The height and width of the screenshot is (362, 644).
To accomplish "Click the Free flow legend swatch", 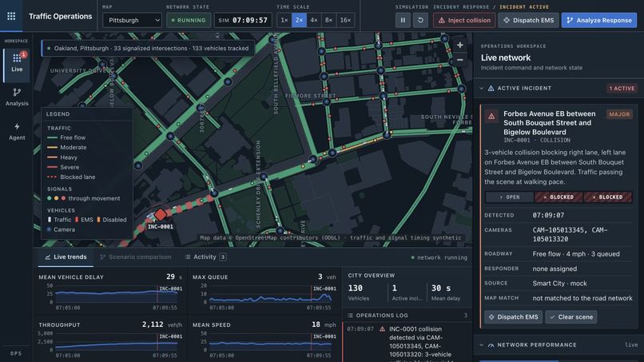I will pos(52,137).
